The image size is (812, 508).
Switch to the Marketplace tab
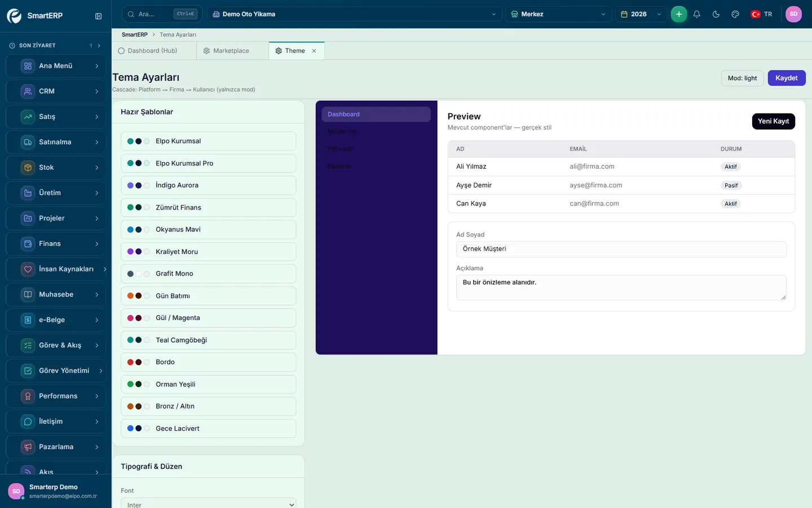[226, 51]
